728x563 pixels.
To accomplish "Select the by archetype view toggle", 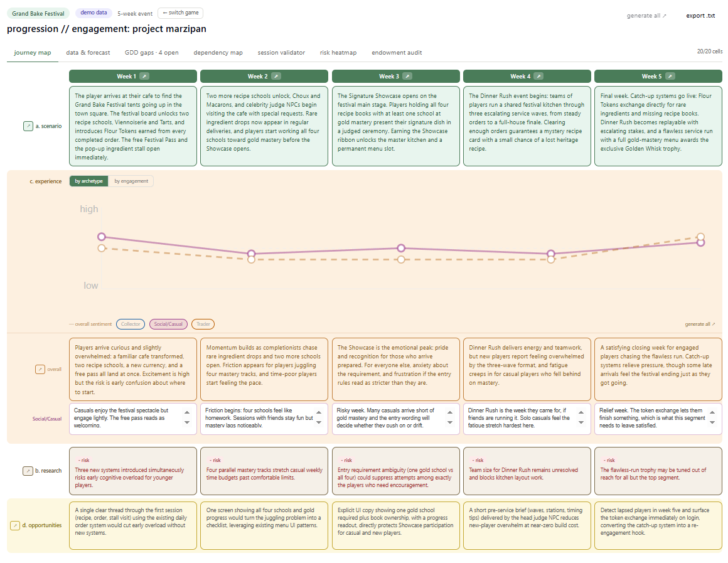I will 88,181.
